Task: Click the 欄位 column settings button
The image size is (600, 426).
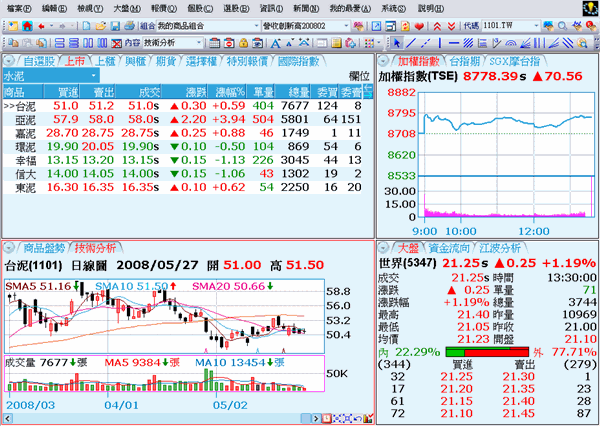Action: (359, 76)
